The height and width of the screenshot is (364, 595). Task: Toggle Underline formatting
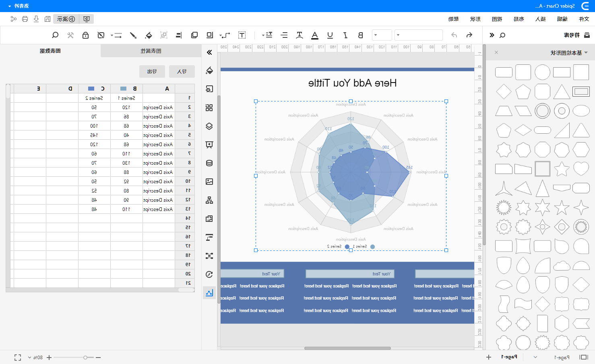pos(330,35)
